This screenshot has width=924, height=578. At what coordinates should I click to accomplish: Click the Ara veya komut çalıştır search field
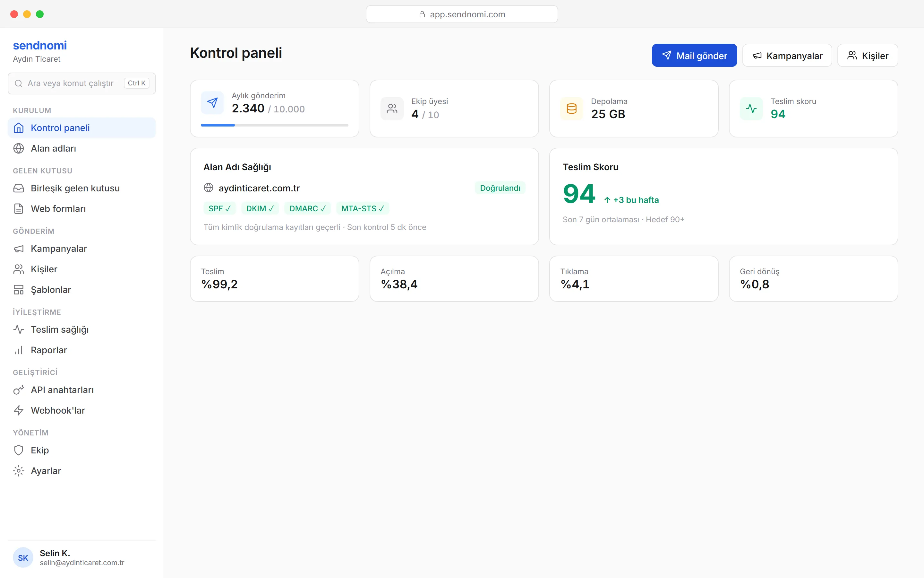click(82, 83)
